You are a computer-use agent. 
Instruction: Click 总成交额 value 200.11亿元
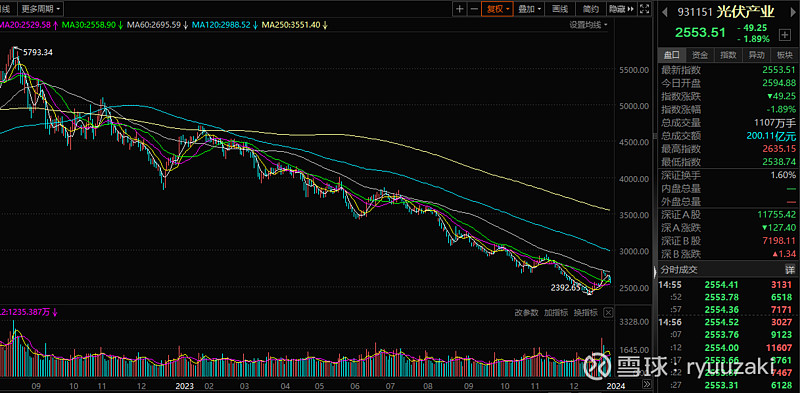tap(770, 136)
